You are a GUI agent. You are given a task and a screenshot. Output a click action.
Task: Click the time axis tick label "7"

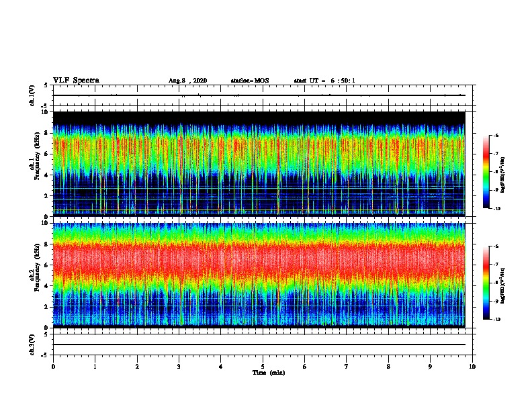(x=347, y=367)
